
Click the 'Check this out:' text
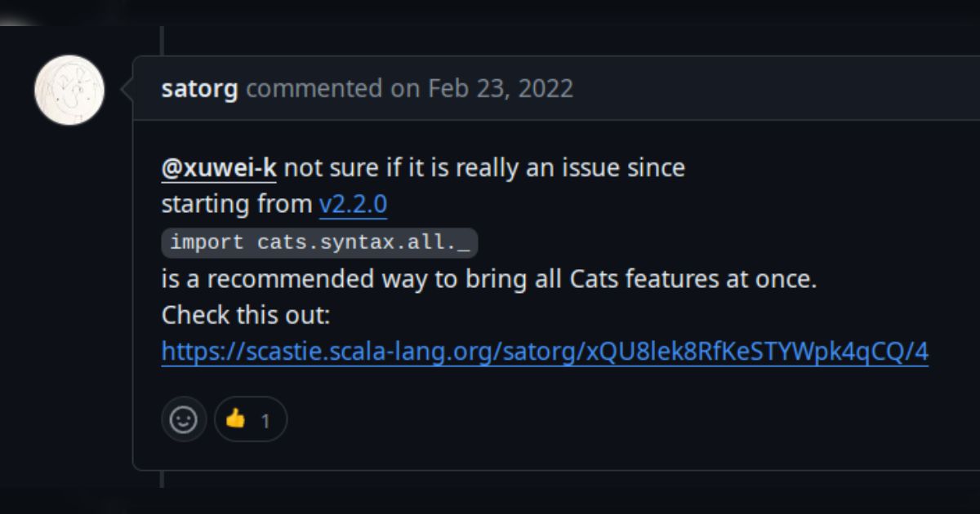[245, 315]
